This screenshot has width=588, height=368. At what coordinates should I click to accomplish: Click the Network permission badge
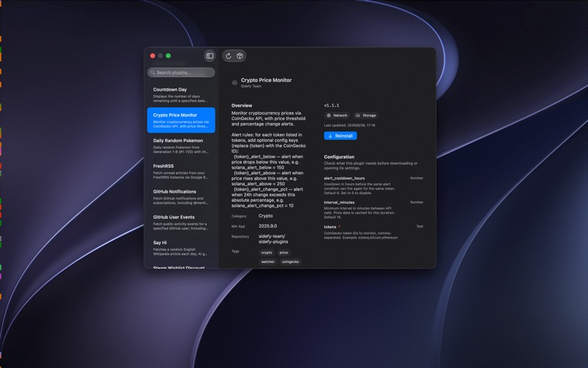[337, 116]
